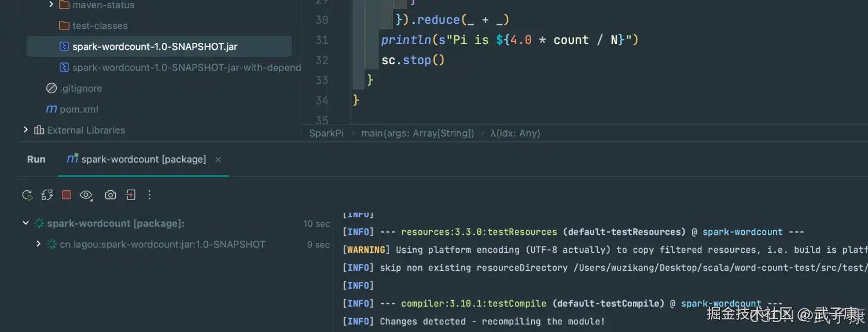Click the Run tool window label

point(36,159)
